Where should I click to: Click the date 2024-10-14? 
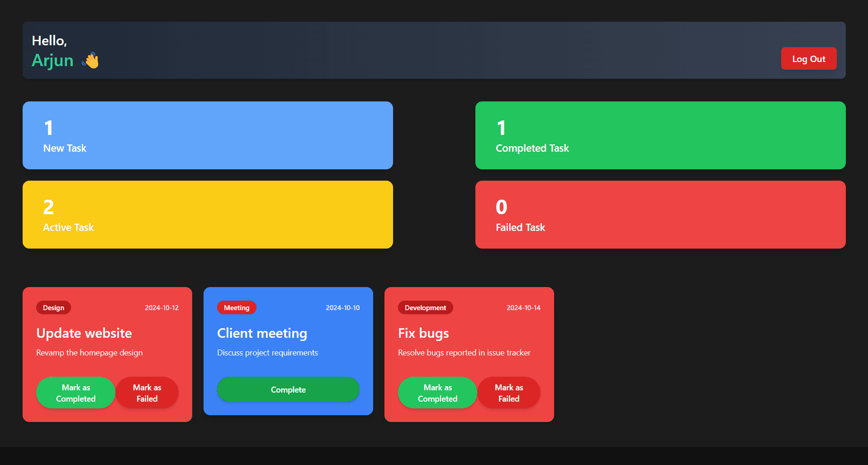click(x=523, y=307)
